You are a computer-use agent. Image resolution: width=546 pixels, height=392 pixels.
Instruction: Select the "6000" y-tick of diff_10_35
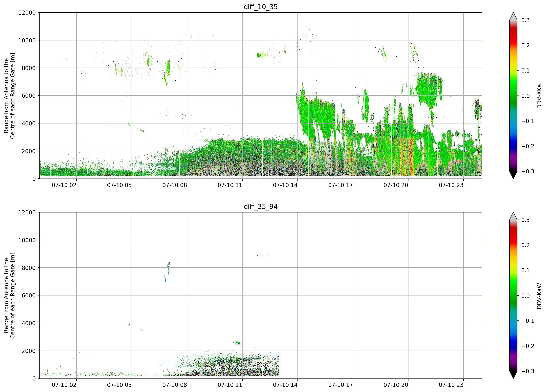[x=29, y=96]
